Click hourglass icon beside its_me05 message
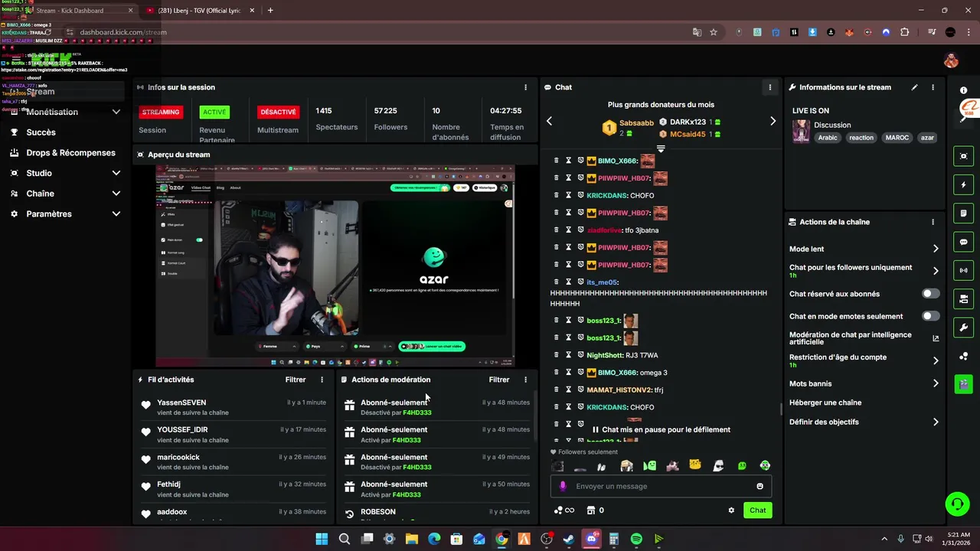The height and width of the screenshot is (551, 980). [x=568, y=282]
